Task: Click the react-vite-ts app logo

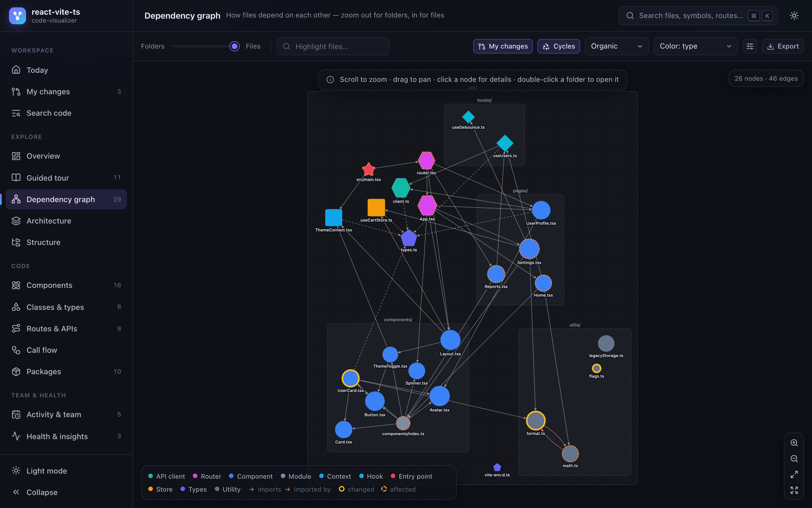Action: [x=17, y=16]
